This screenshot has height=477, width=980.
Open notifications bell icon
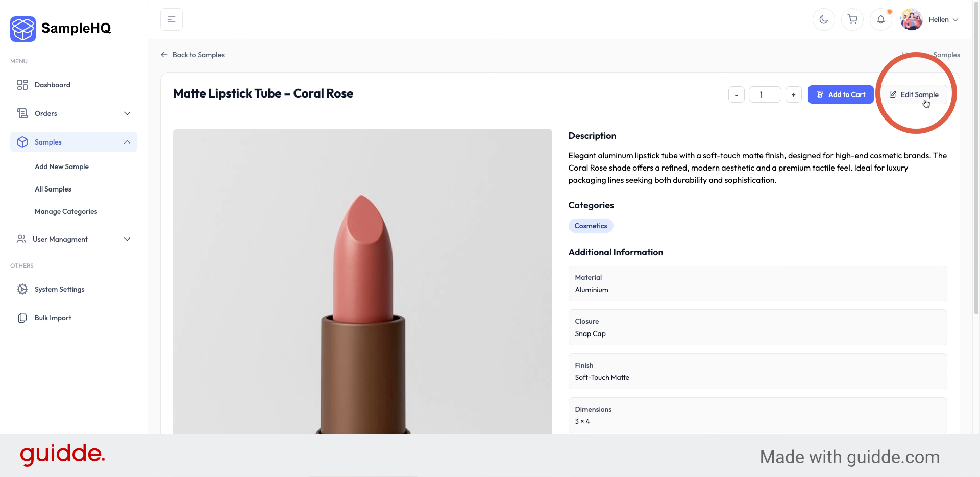pyautogui.click(x=880, y=19)
